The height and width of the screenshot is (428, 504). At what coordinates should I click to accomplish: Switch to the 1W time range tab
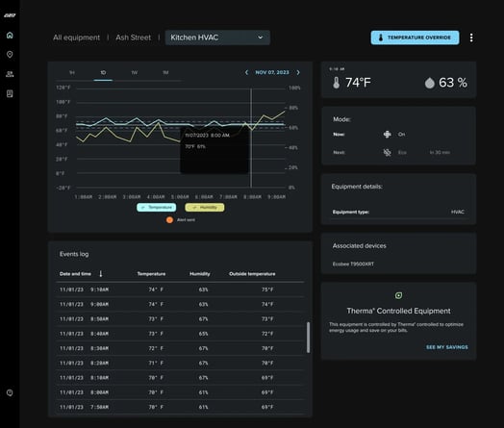point(135,73)
